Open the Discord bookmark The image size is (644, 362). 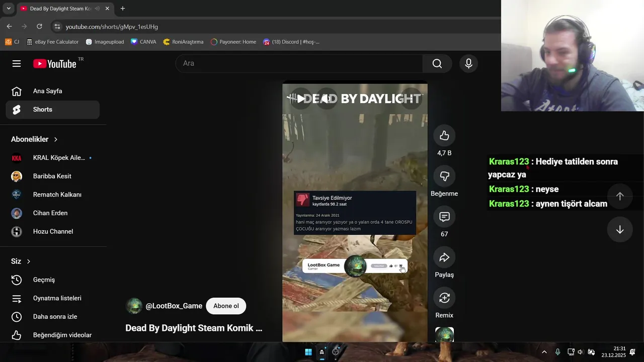(x=291, y=42)
